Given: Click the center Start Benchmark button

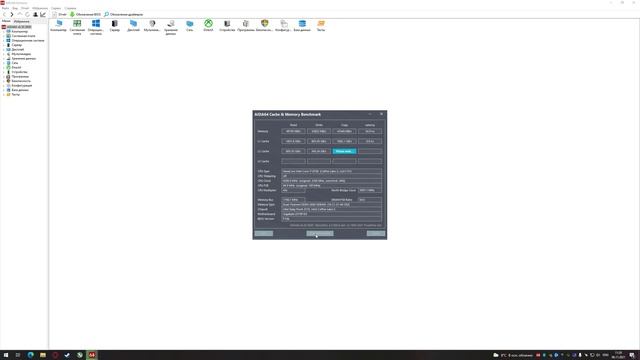Looking at the screenshot, I should point(320,233).
